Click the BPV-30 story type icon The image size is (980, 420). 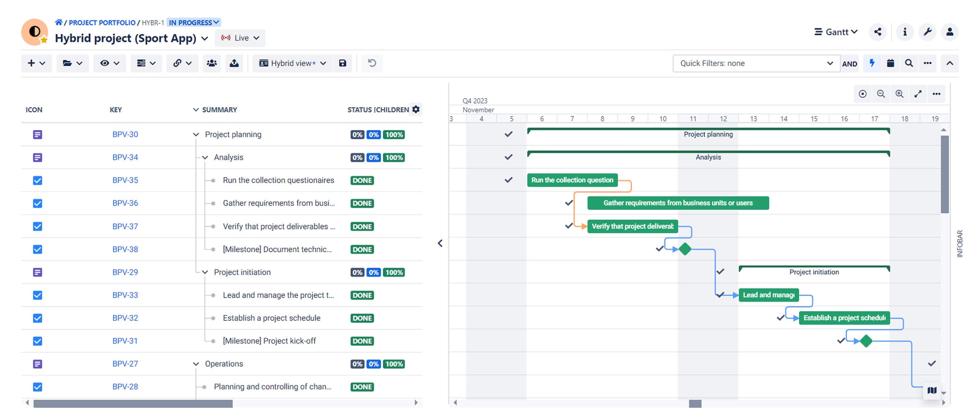click(37, 134)
